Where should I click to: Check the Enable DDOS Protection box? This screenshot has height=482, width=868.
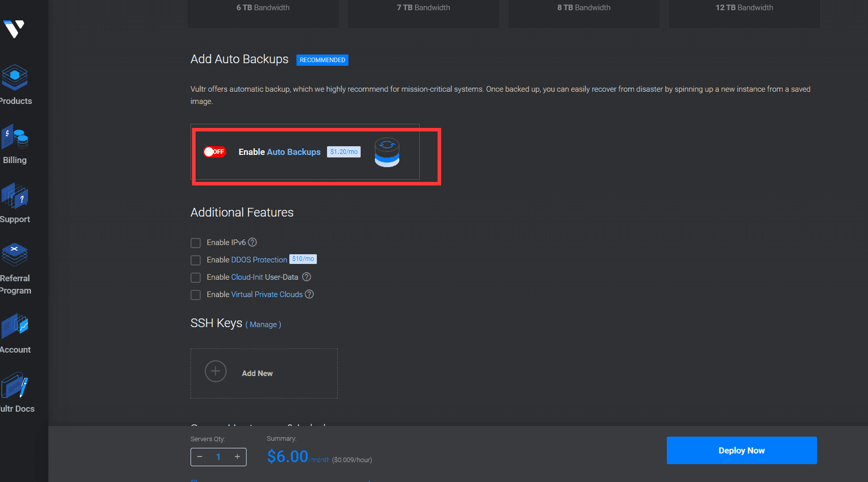tap(196, 260)
